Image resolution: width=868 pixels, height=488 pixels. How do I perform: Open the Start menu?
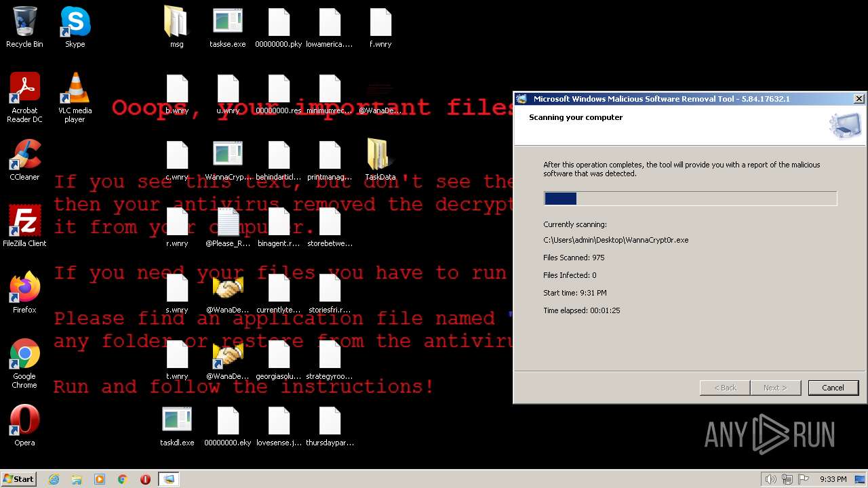[18, 479]
